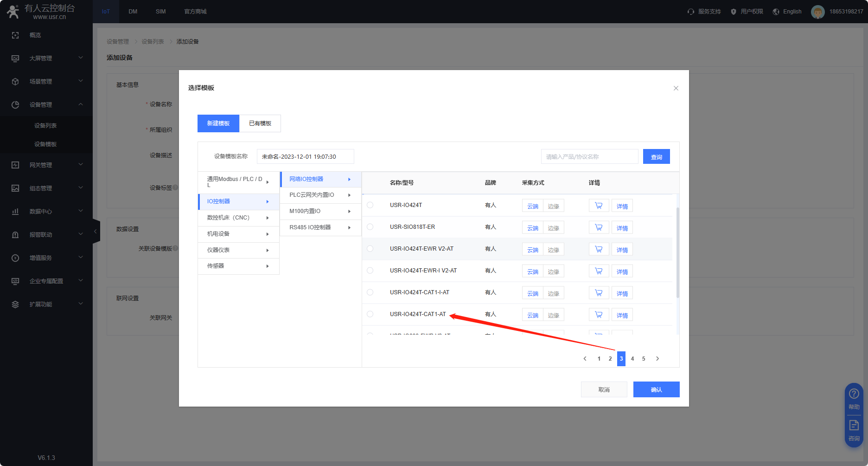Click cart icon for USR-IO424T-CAT1-AT
Screen dimensions: 868x466
(x=599, y=315)
